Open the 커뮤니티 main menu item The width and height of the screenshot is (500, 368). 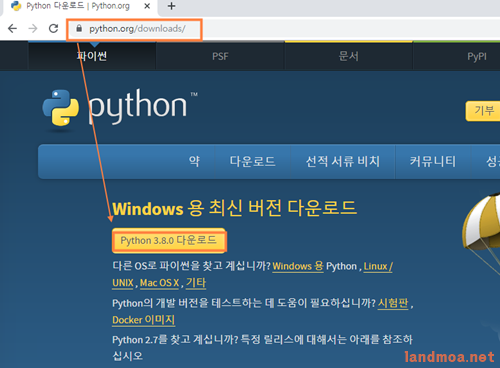tap(433, 162)
